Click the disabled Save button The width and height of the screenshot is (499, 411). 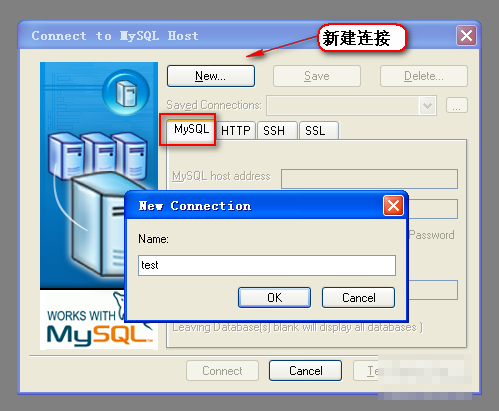pyautogui.click(x=317, y=76)
